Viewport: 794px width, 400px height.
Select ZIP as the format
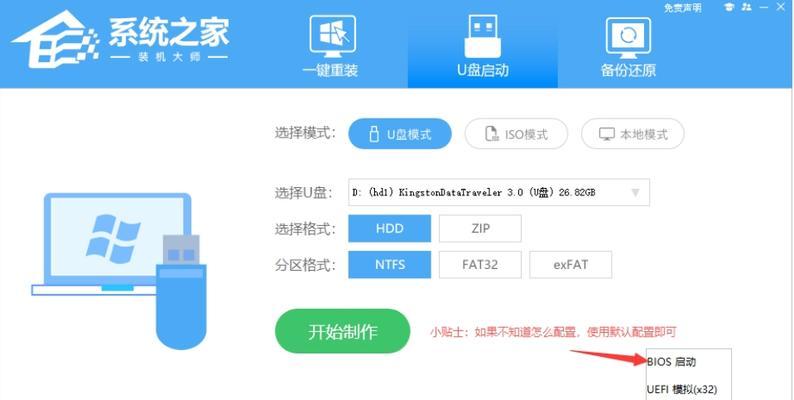click(480, 228)
